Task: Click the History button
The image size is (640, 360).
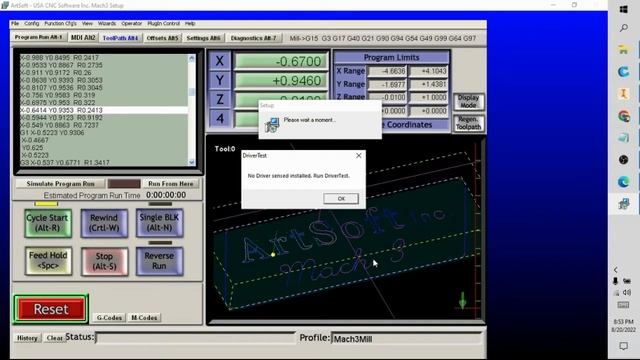Action: (27, 338)
